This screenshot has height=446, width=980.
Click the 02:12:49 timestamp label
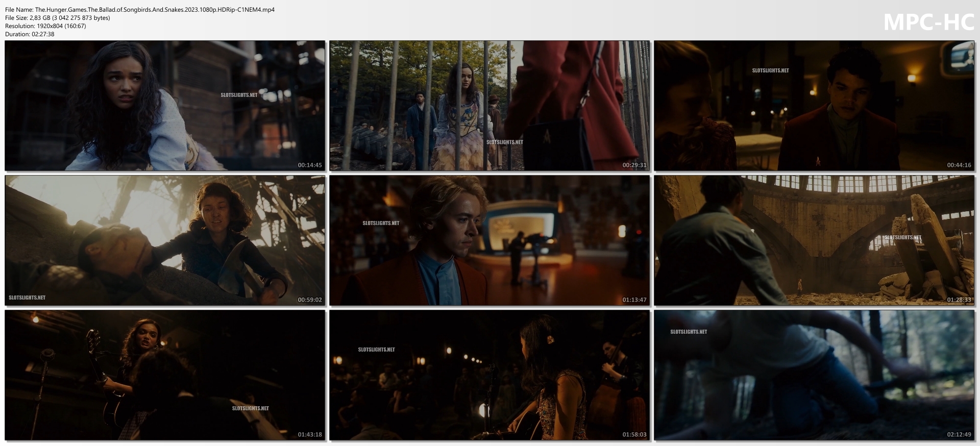point(959,435)
